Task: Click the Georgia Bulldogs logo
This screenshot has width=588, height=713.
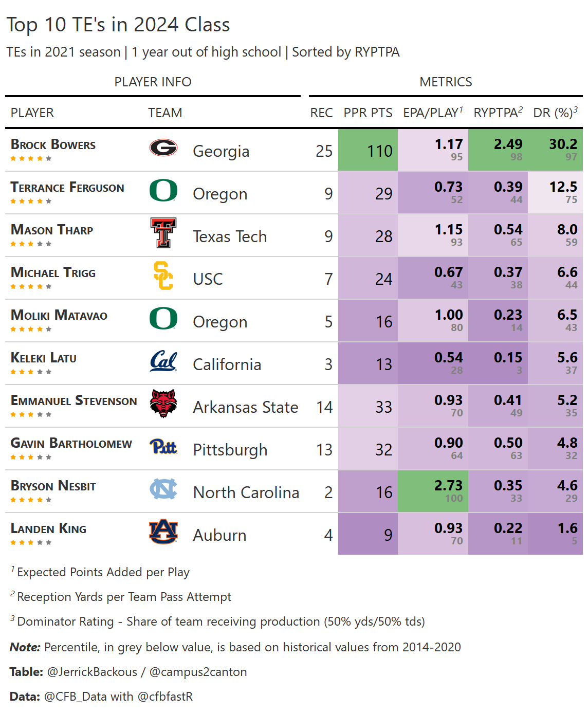Action: point(163,148)
